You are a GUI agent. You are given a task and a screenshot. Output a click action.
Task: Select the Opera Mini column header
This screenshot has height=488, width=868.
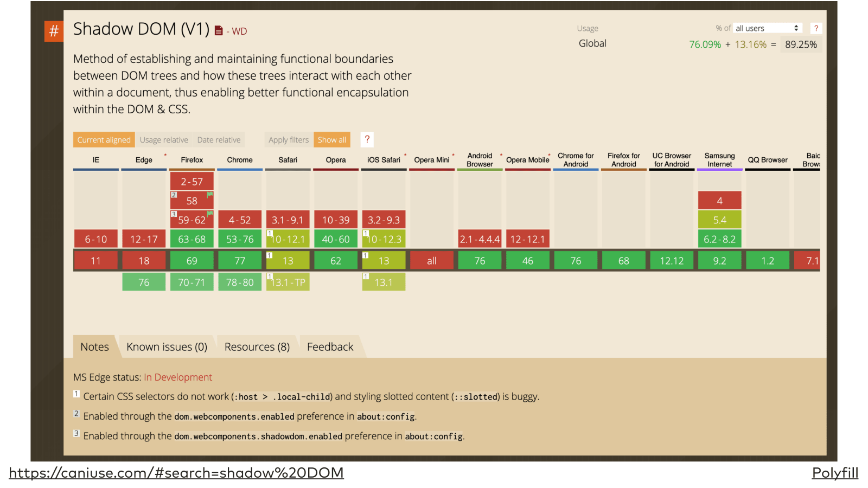(432, 160)
